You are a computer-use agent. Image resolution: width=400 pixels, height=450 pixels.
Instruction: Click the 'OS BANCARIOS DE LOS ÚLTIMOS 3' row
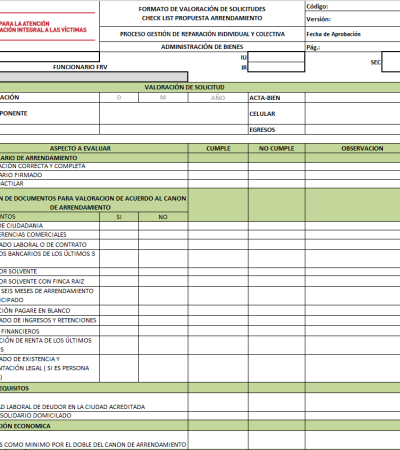[50, 258]
